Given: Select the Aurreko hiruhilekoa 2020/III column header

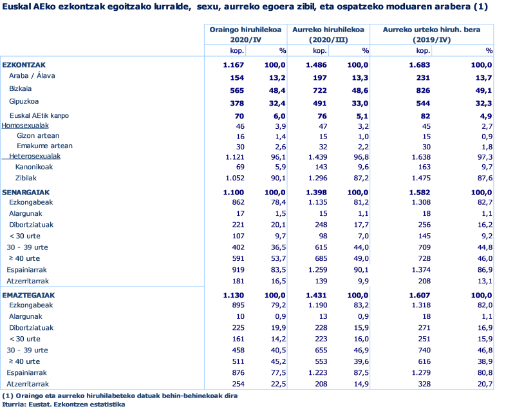Looking at the screenshot, I should [x=327, y=33].
